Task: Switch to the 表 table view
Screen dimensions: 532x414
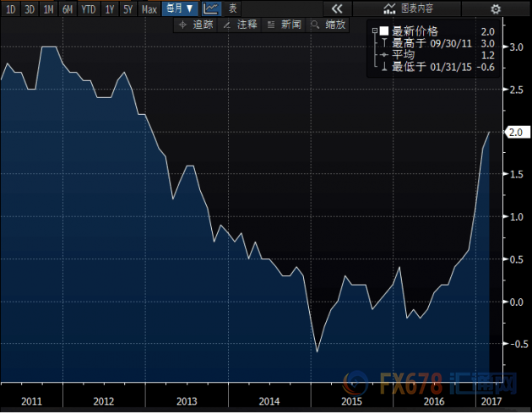Action: point(234,8)
